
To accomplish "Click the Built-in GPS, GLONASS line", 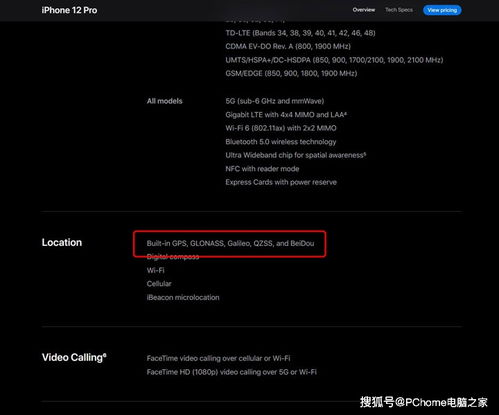I will pyautogui.click(x=230, y=243).
